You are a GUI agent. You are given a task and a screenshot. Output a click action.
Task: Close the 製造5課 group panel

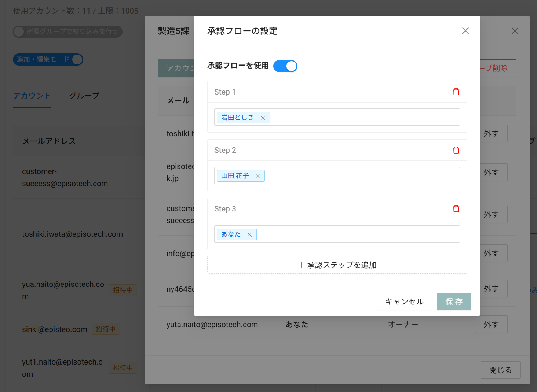(x=515, y=31)
